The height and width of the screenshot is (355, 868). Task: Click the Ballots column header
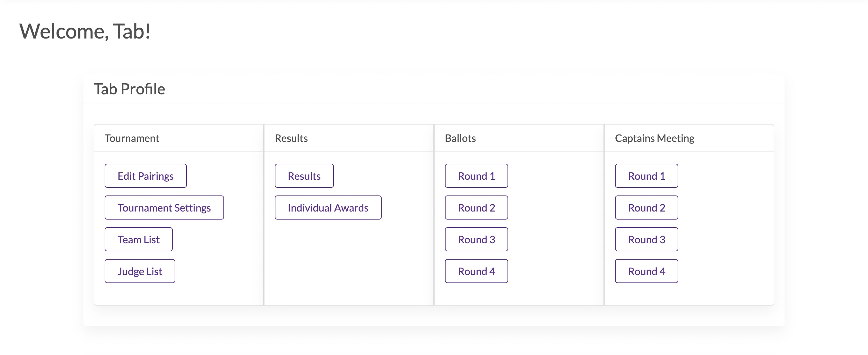tap(460, 138)
